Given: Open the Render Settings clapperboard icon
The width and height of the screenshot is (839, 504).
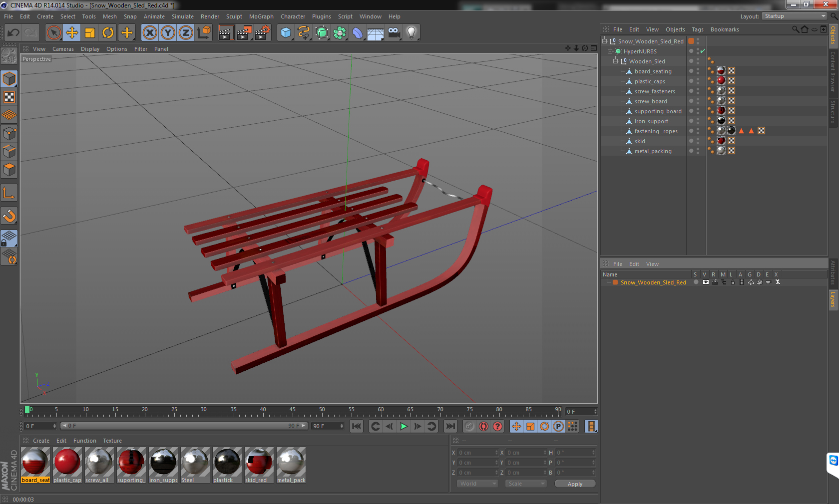Looking at the screenshot, I should (x=262, y=33).
